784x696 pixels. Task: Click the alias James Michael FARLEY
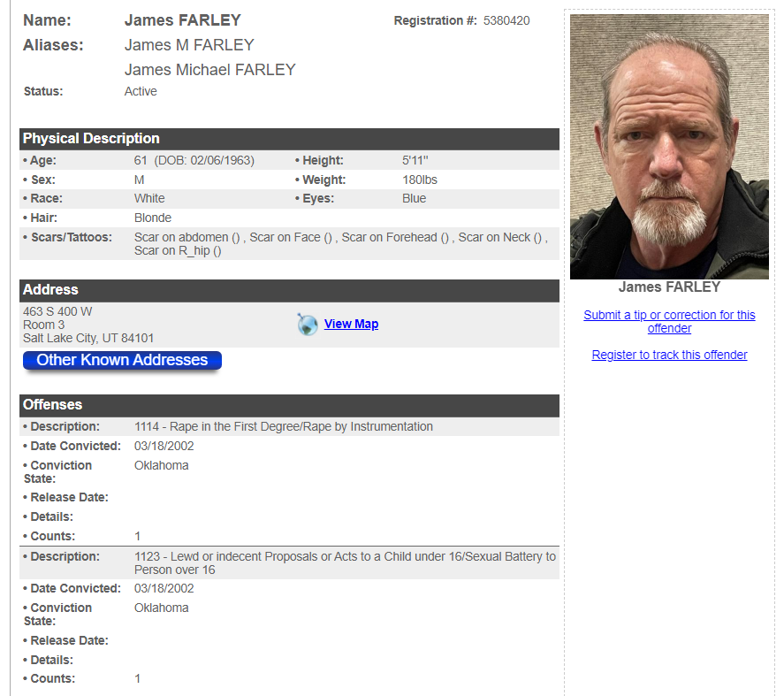[x=210, y=70]
